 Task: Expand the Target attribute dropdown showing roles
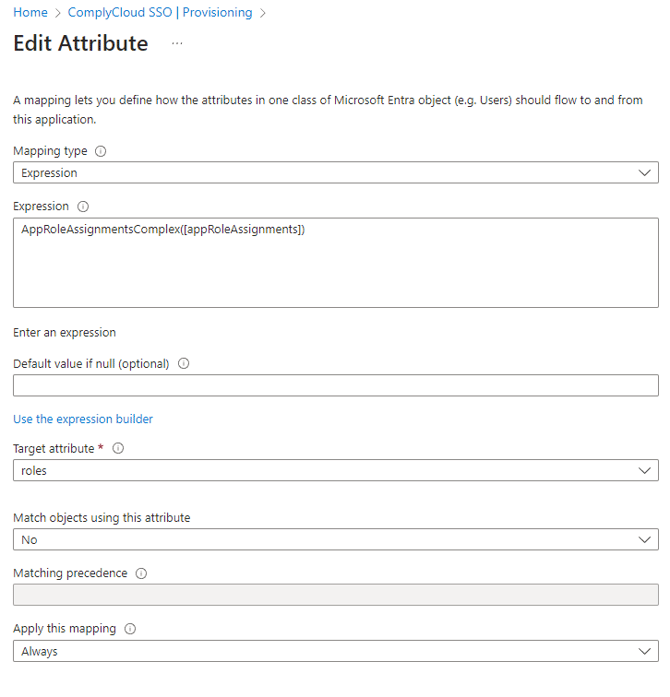[x=335, y=470]
